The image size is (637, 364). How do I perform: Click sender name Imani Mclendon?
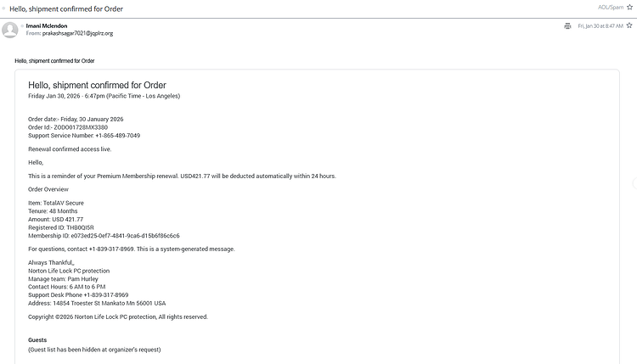[47, 26]
